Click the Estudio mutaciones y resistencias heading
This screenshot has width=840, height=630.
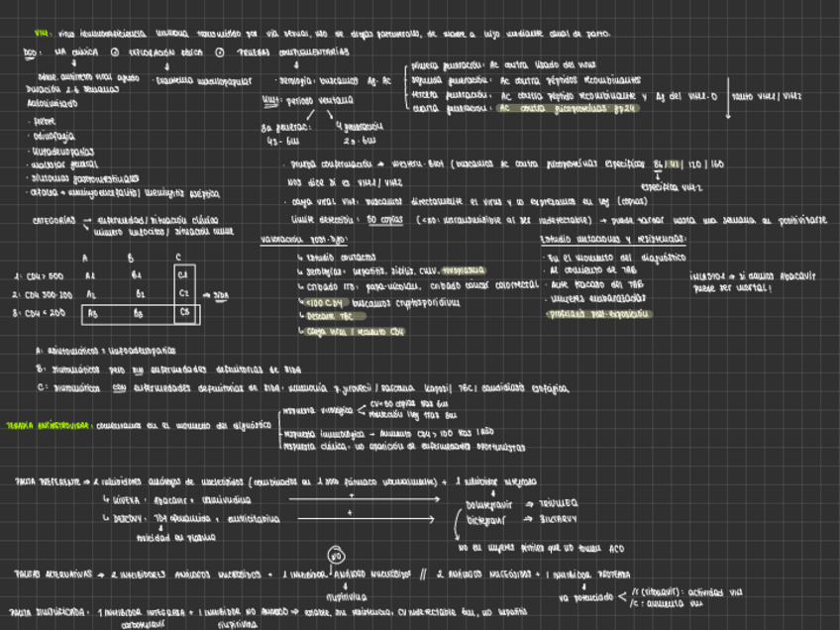[612, 240]
